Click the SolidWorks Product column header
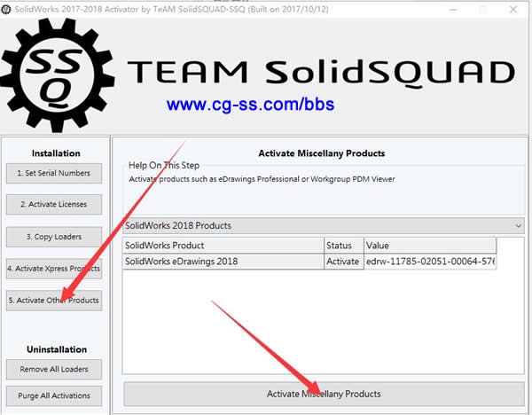 pos(222,245)
